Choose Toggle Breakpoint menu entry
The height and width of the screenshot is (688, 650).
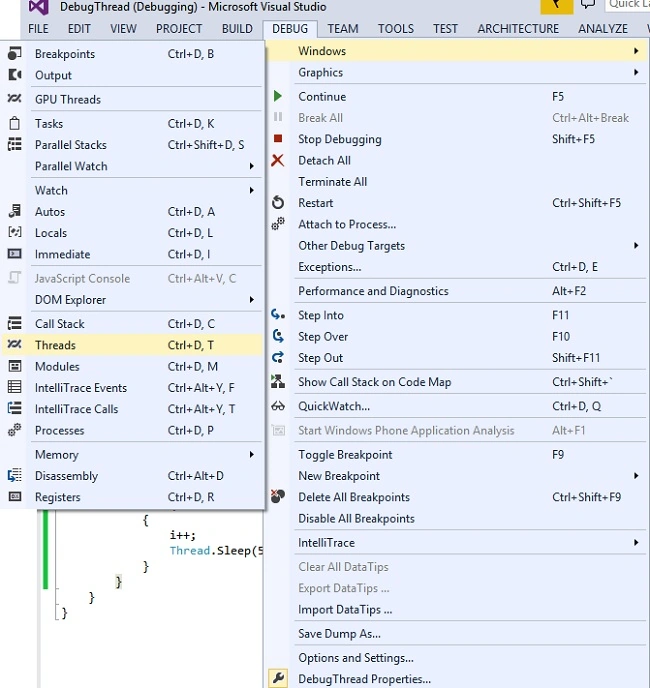click(456, 454)
